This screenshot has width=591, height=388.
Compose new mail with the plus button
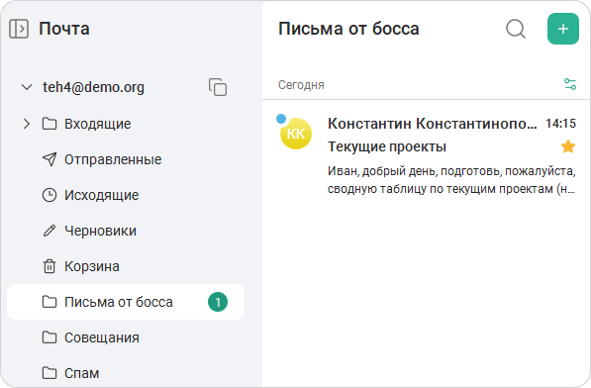point(563,29)
